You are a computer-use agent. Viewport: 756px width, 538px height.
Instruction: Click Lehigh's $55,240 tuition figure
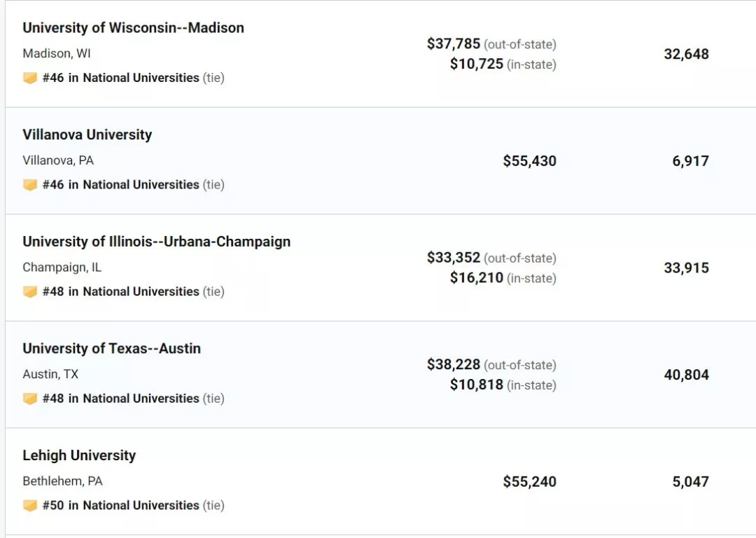coord(529,481)
